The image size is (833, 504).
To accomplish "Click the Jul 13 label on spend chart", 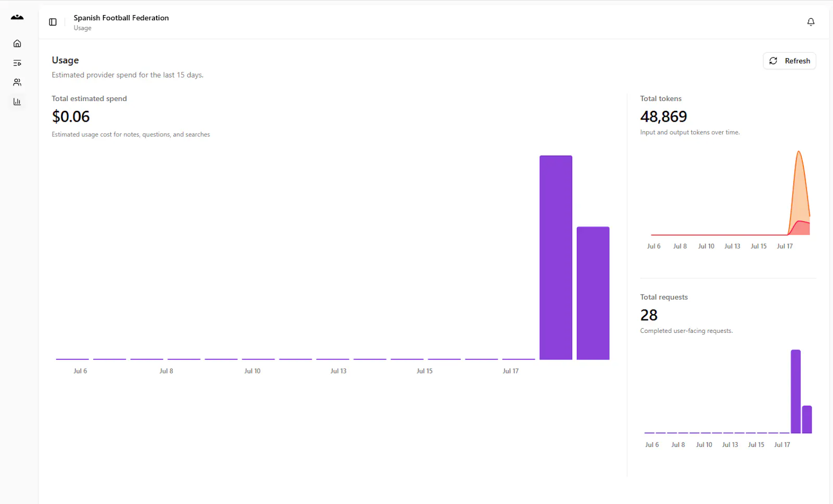I will [338, 371].
